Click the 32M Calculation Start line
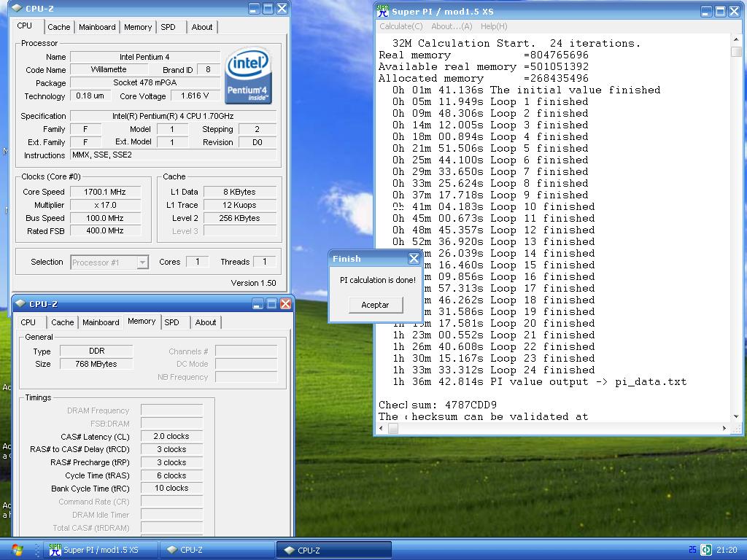This screenshot has width=747, height=560. (516, 43)
